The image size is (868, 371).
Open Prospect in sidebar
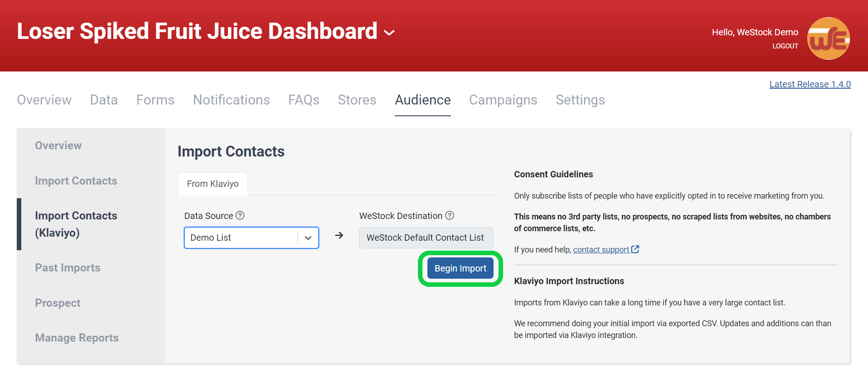coord(58,303)
